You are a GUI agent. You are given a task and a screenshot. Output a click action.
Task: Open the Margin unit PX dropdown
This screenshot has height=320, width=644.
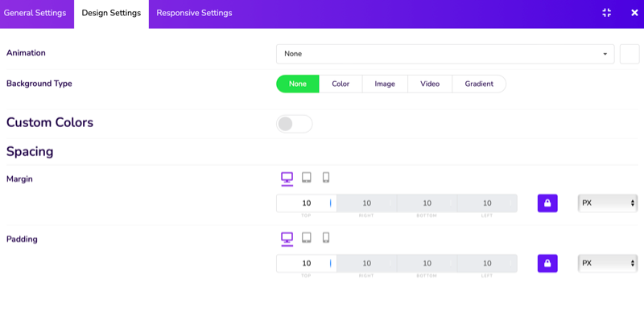coord(608,203)
